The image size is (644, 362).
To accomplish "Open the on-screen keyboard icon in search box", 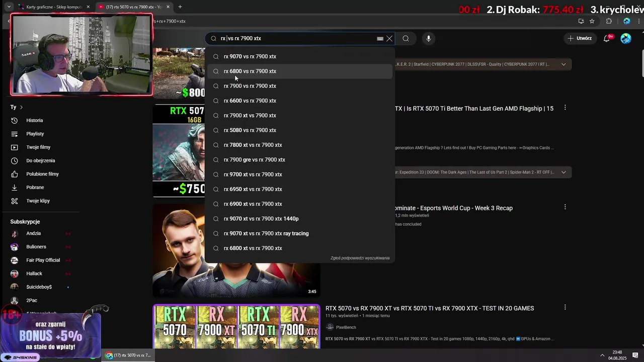I will click(380, 38).
